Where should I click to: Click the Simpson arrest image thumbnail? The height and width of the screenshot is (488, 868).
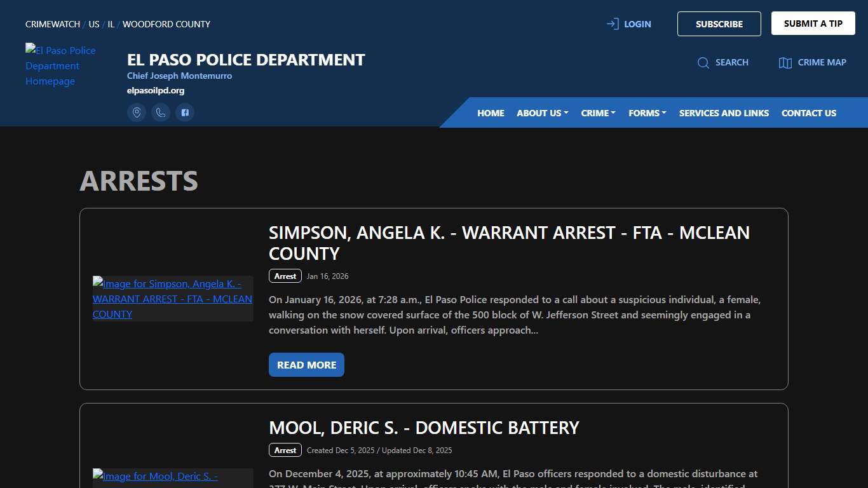pos(172,299)
